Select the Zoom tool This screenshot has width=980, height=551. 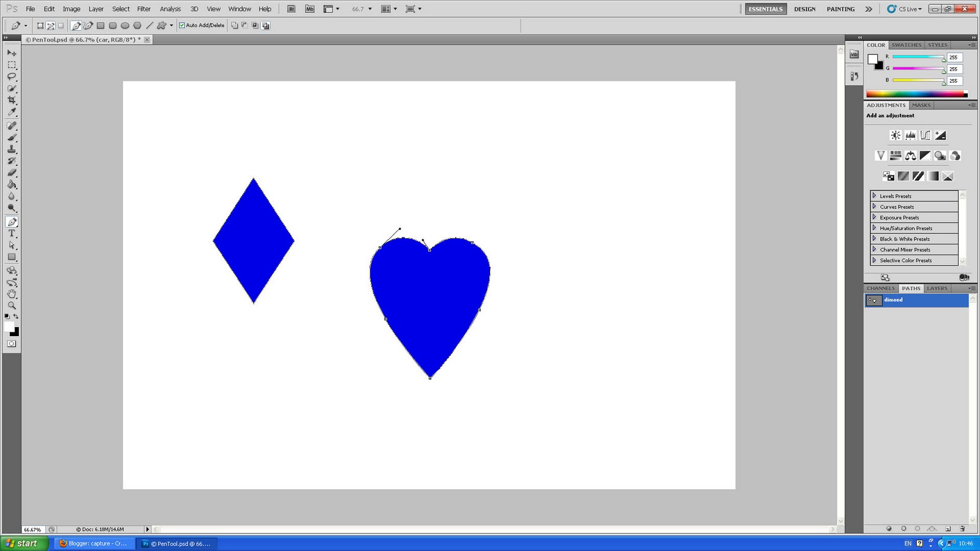12,305
